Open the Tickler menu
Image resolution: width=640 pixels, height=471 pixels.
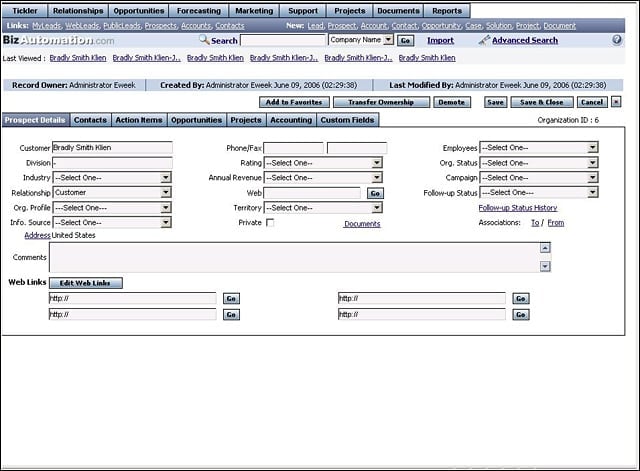[x=25, y=11]
